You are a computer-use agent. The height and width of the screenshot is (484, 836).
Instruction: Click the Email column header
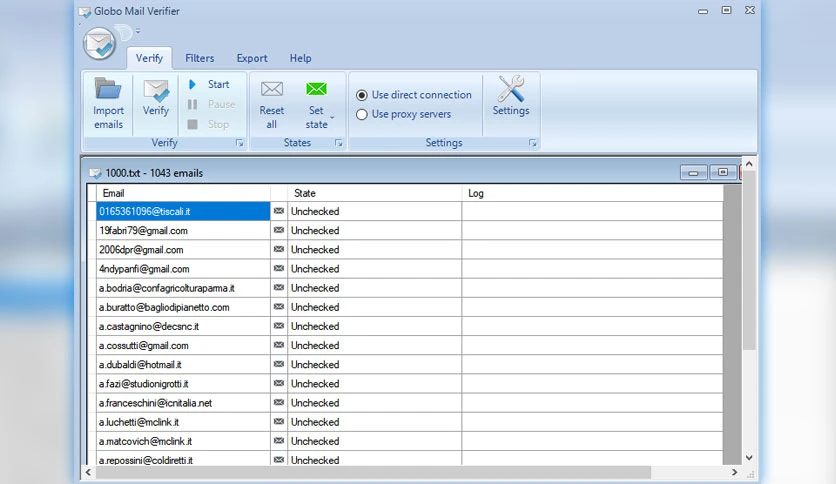tap(183, 193)
